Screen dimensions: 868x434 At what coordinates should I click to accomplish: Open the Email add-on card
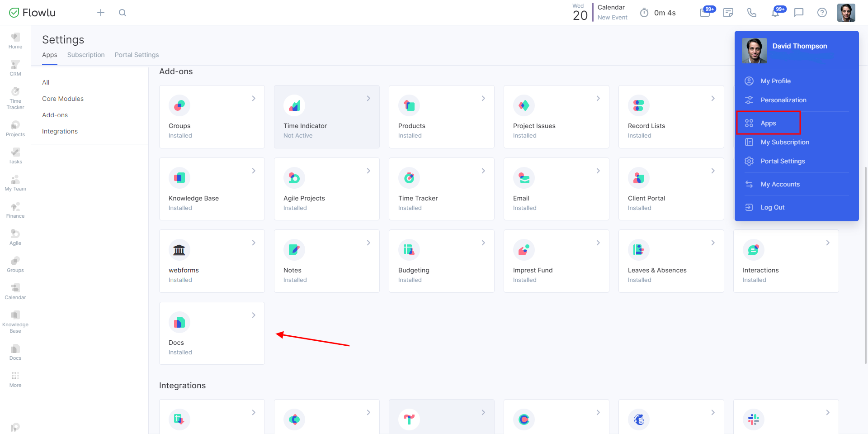click(557, 189)
